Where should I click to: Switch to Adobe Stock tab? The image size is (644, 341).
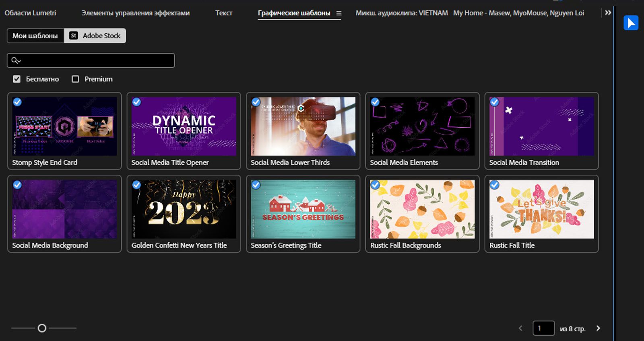95,36
